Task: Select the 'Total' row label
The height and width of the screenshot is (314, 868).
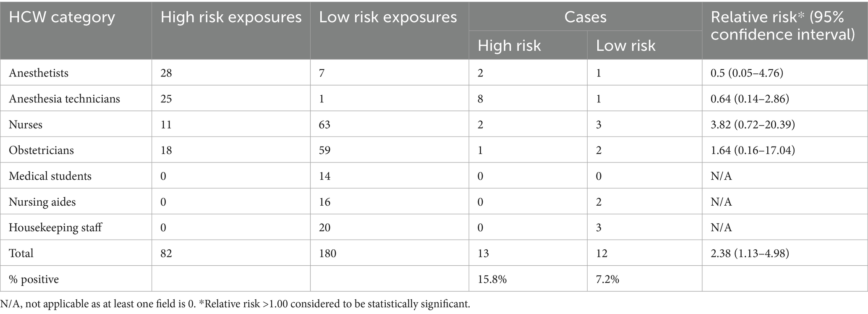Action: (21, 253)
